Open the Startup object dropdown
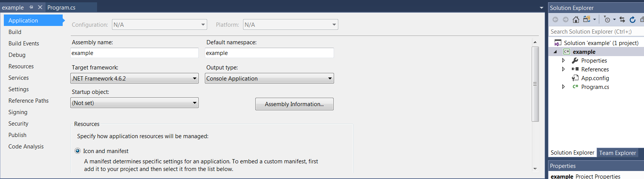The image size is (644, 179). [135, 103]
